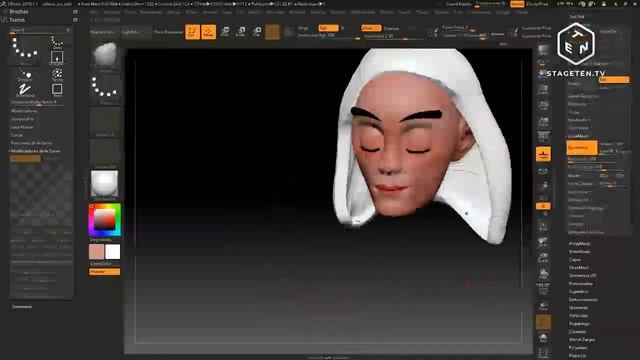
Task: Expand the Curva section
Action: (x=17, y=135)
